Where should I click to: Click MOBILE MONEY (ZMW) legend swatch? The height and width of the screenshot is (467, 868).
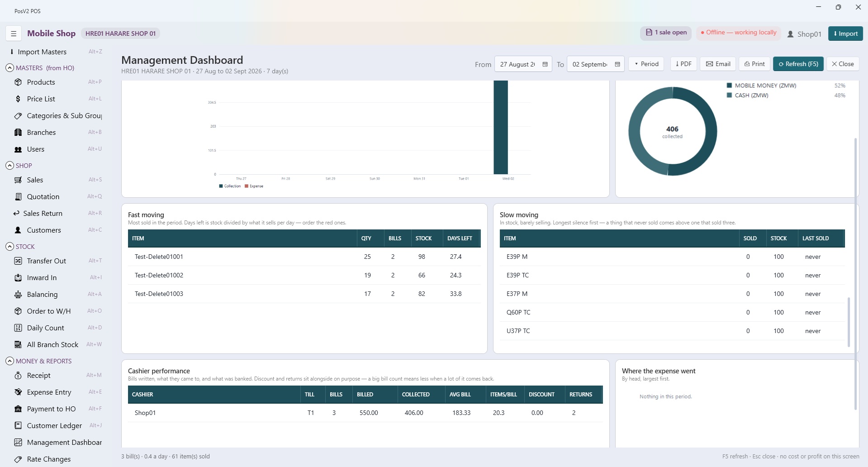coord(729,86)
